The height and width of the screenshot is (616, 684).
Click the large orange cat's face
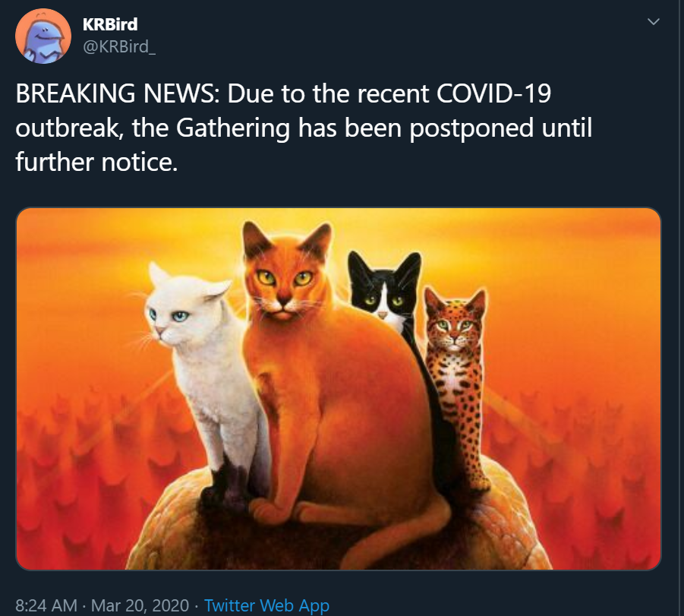click(x=285, y=275)
